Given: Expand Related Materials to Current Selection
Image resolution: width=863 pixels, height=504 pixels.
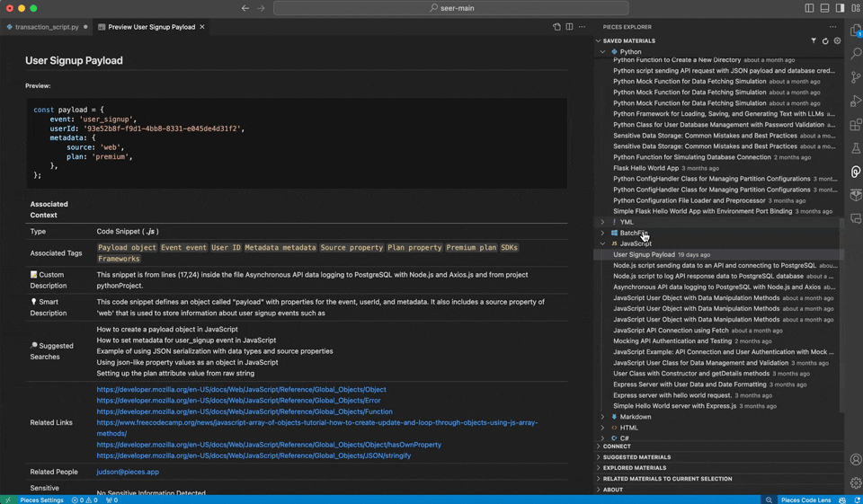Looking at the screenshot, I should (719, 479).
